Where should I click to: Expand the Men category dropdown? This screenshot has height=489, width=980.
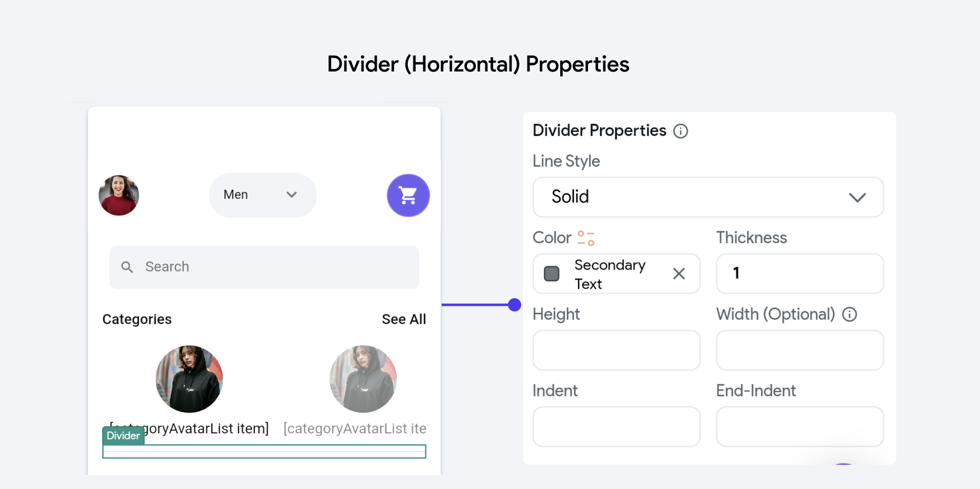click(x=262, y=195)
